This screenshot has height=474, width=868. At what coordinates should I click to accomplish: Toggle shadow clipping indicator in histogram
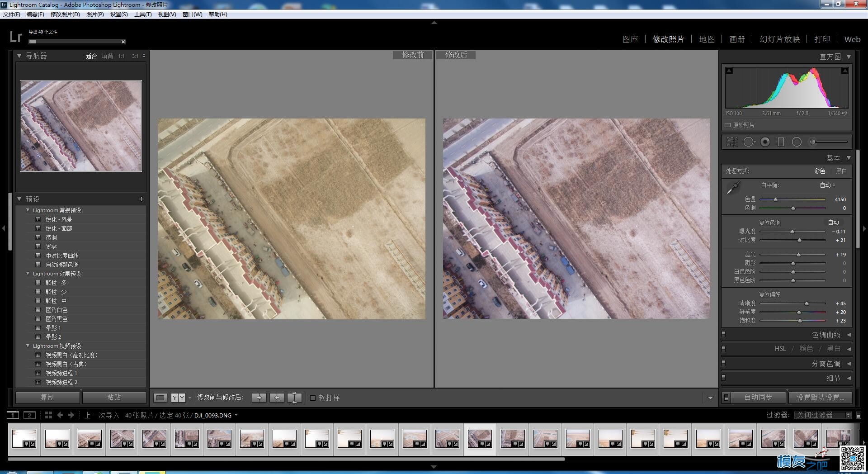(729, 71)
